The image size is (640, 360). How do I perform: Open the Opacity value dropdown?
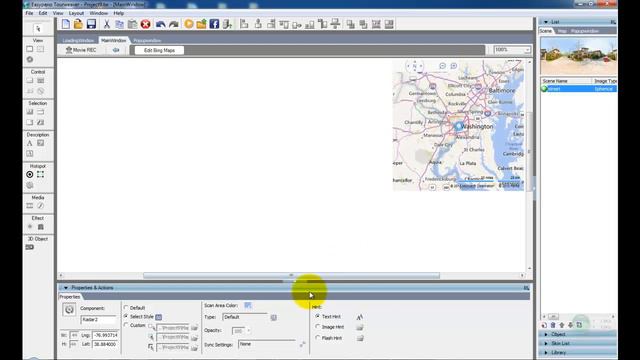tap(249, 331)
